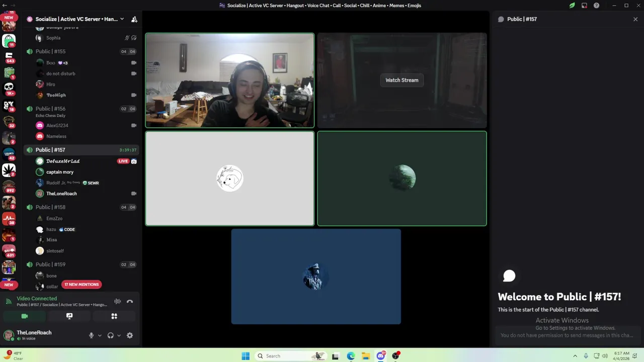The width and height of the screenshot is (644, 362).
Task: Open Microsoft Edge from taskbar
Action: pos(351,356)
